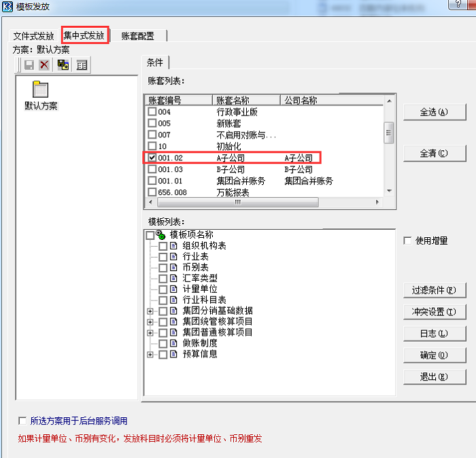Enable the 使用增量 checkbox

click(407, 241)
